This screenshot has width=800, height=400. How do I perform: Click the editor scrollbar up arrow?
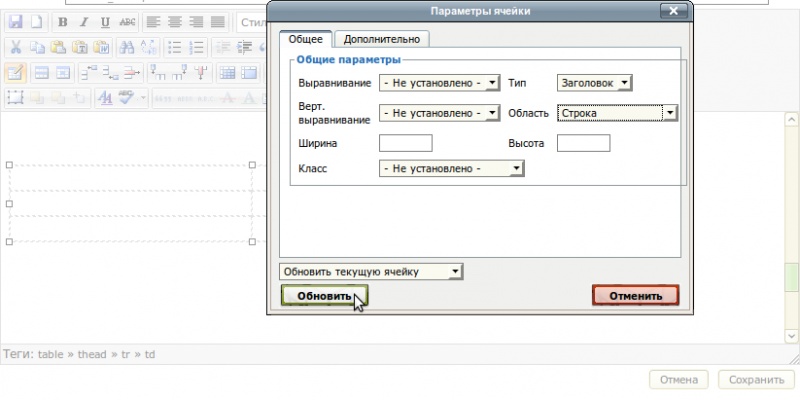[791, 120]
